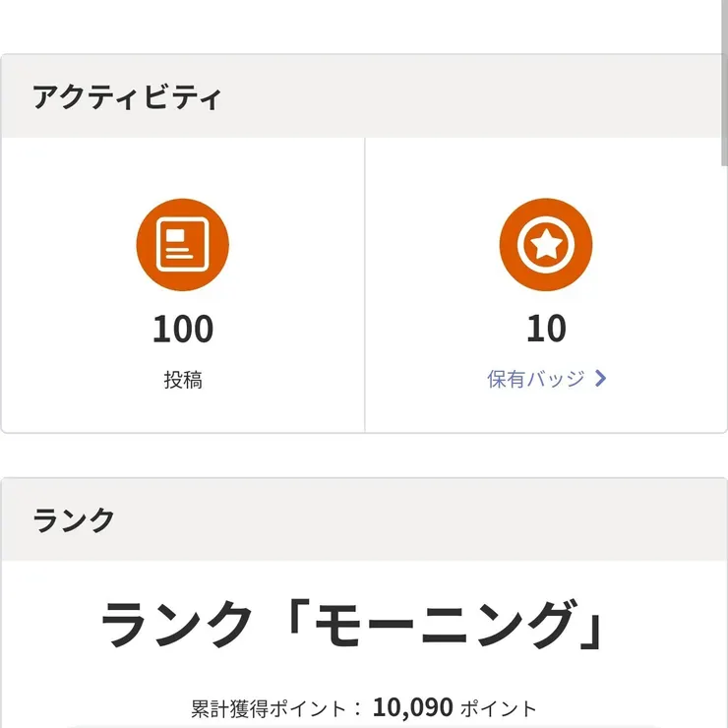Click the アクティビティ section header

127,97
